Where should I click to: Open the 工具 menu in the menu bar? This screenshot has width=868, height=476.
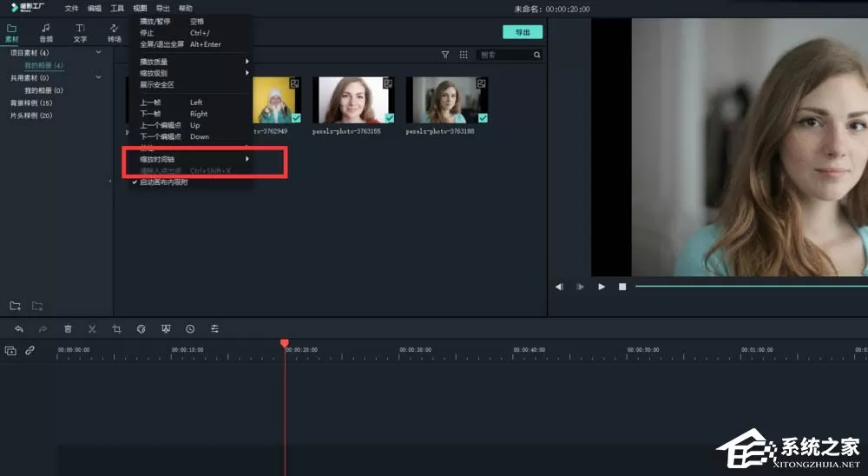point(117,9)
